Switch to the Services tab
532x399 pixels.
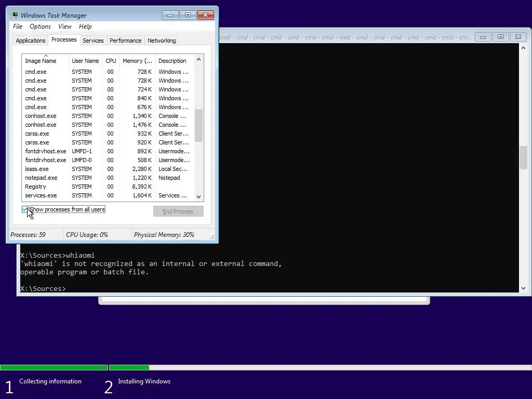coord(93,41)
